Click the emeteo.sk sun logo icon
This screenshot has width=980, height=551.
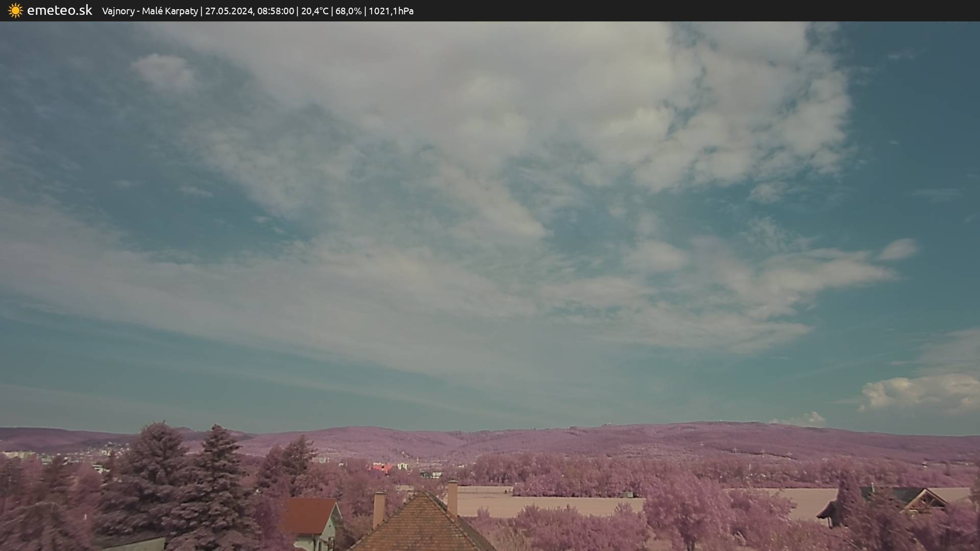15,11
